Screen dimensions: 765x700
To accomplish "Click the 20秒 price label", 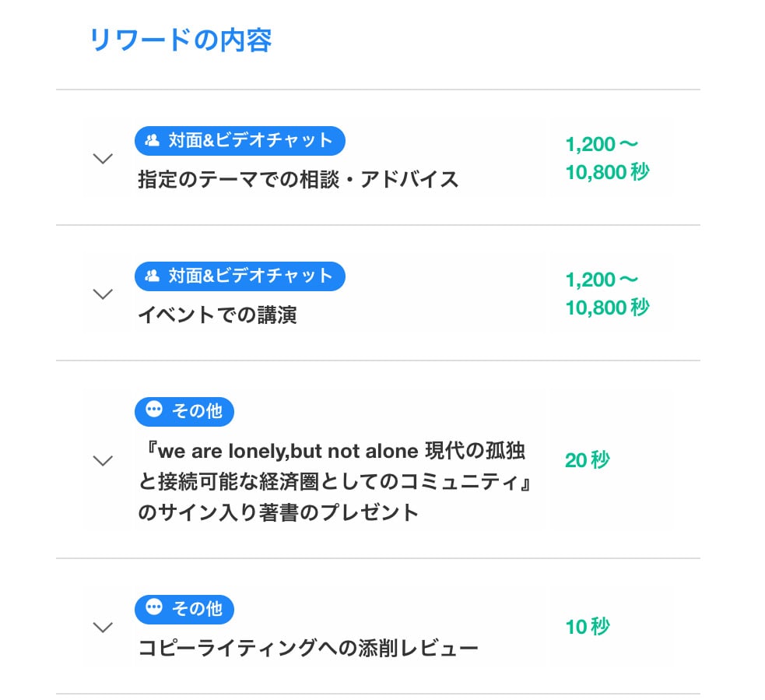I will click(x=588, y=460).
